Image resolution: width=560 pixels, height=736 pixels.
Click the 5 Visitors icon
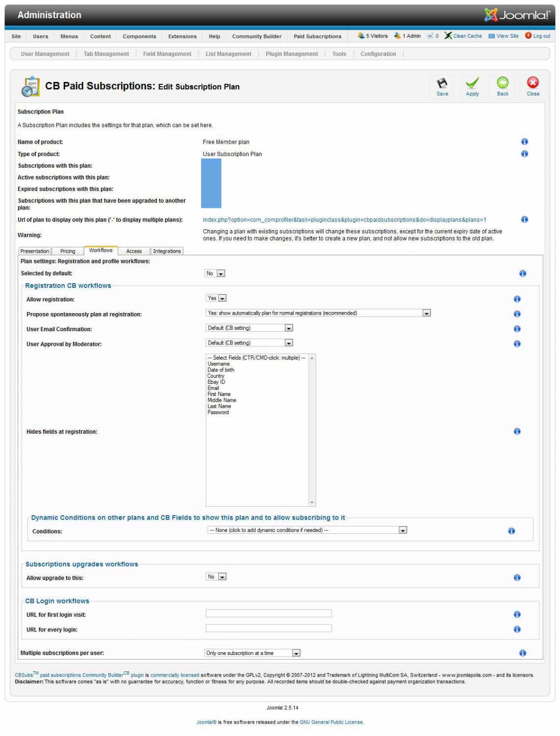(x=361, y=35)
